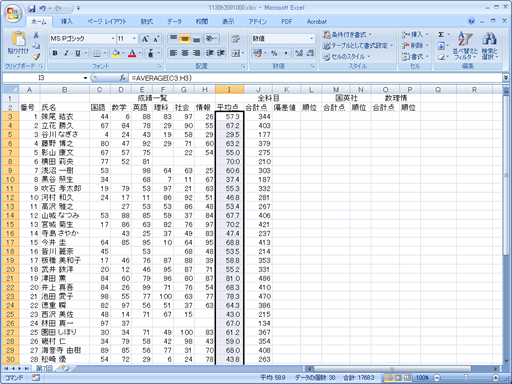Toggle wrap text in cell
512x384 pixels.
click(236, 39)
